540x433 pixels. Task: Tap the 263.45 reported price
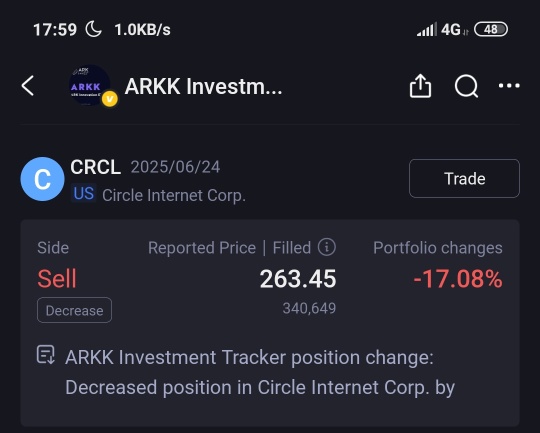click(298, 279)
